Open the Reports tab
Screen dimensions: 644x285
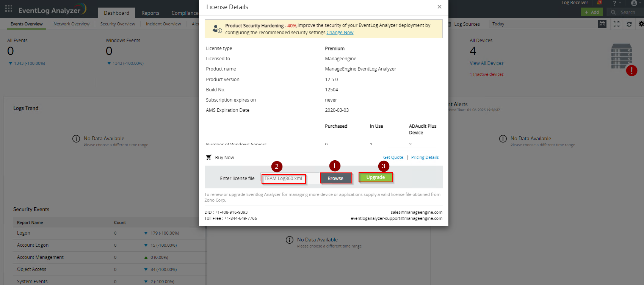tap(150, 13)
